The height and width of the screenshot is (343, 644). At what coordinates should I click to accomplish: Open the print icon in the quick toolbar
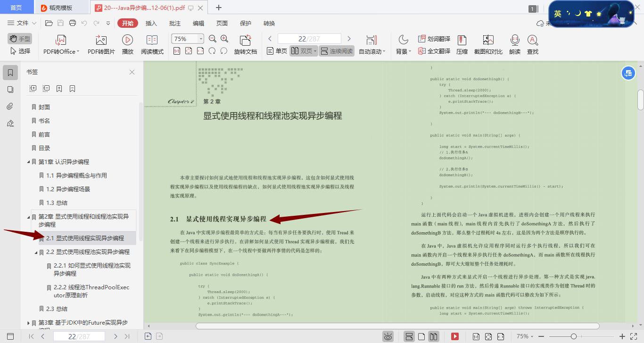[x=72, y=23]
